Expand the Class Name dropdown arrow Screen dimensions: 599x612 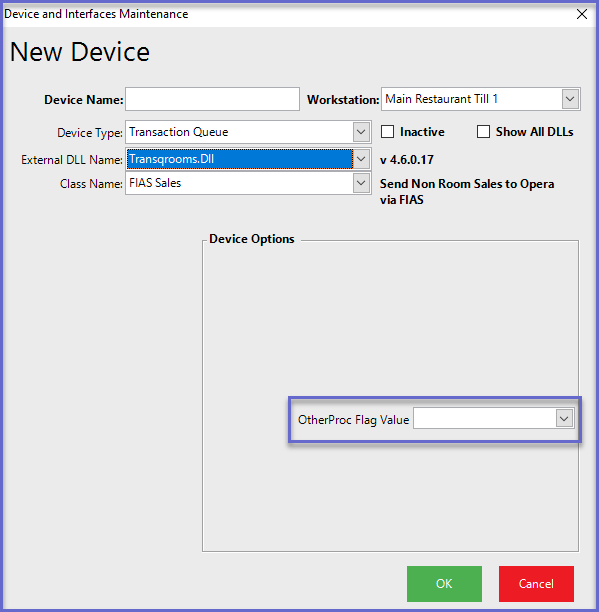[361, 183]
